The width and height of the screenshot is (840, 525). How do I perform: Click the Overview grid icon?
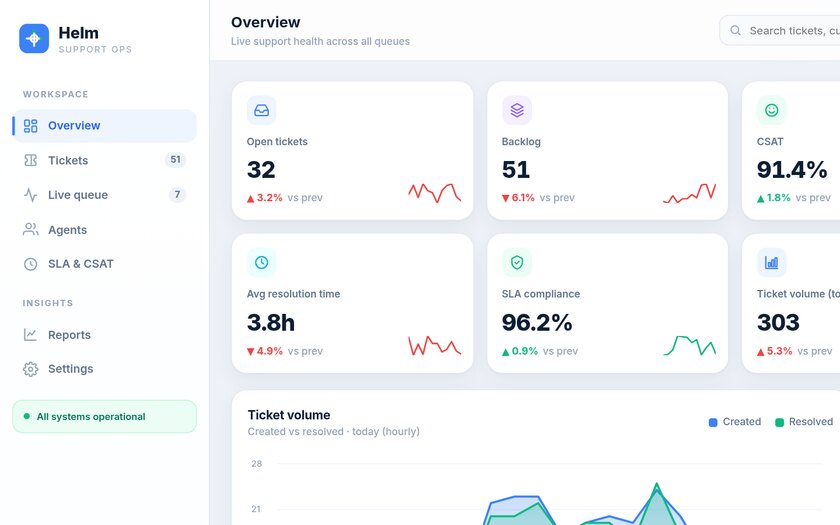click(31, 126)
